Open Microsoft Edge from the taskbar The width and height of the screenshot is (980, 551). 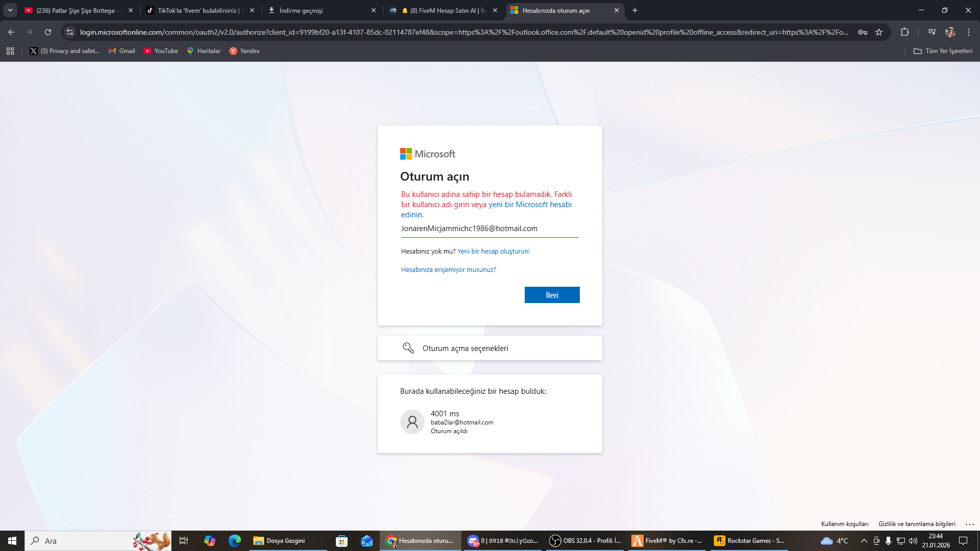pos(235,541)
